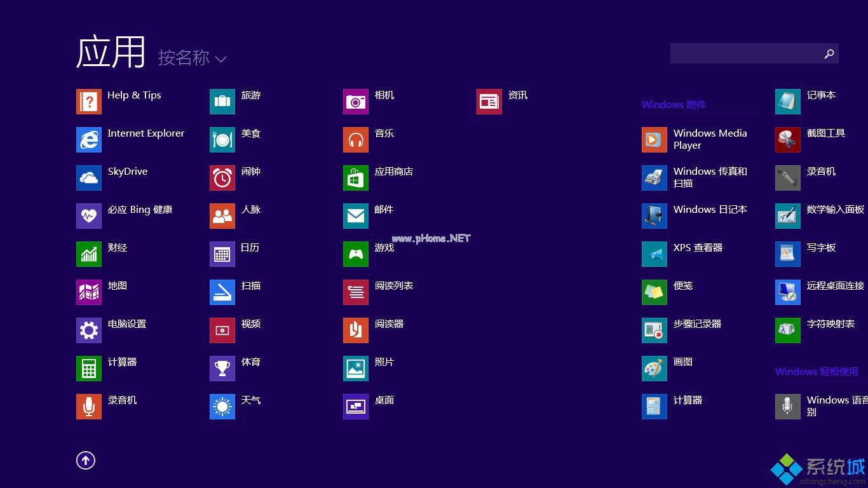This screenshot has width=868, height=488.
Task: Launch the 视频 video icon
Action: pos(222,330)
